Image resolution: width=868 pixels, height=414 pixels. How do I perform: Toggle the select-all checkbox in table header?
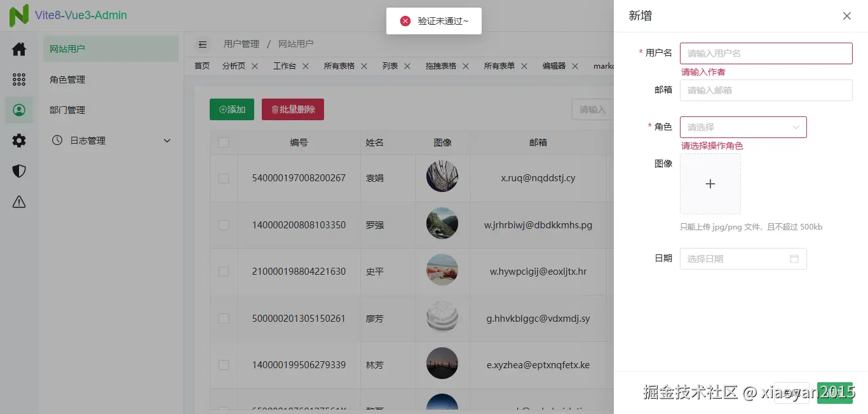224,142
